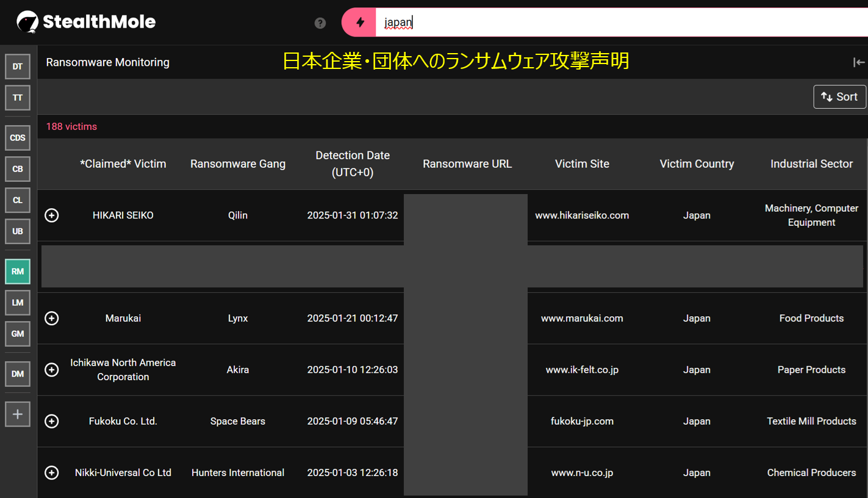Add a module with the plus button
The image size is (868, 498).
coord(18,414)
